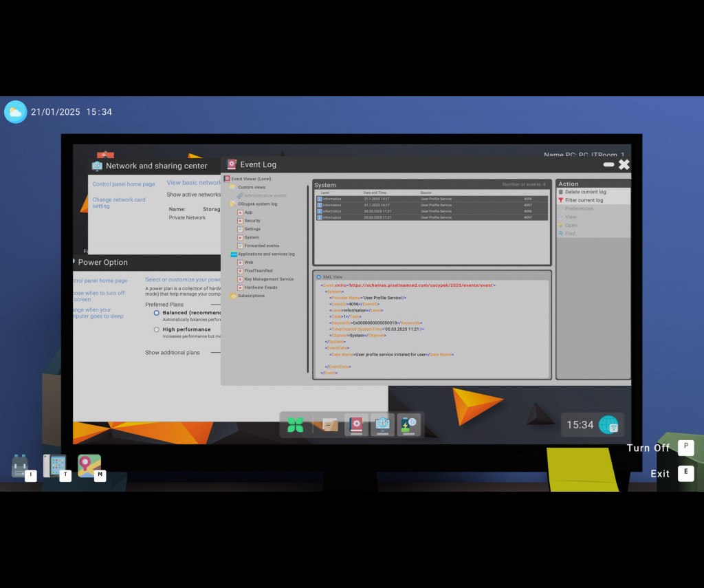The image size is (704, 588).
Task: Open the tablet device icon
Action: [54, 466]
